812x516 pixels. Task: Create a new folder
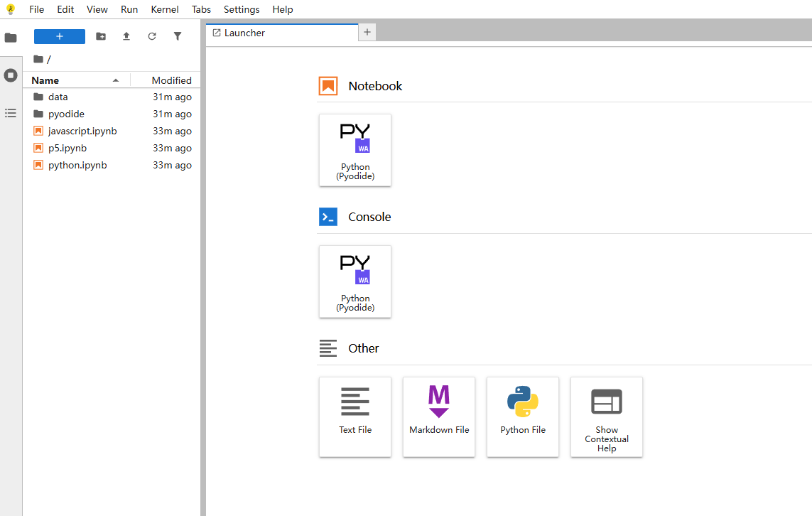[101, 36]
